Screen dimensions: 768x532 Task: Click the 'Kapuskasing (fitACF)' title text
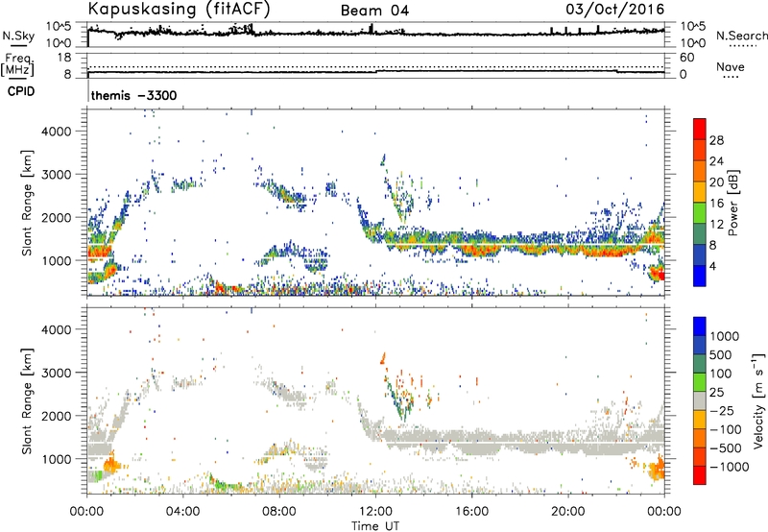tap(179, 9)
